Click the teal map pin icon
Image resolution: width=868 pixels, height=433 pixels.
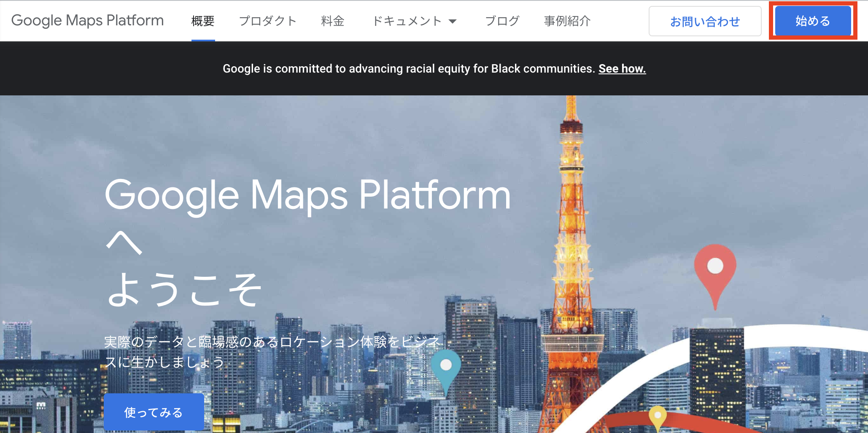point(446,373)
